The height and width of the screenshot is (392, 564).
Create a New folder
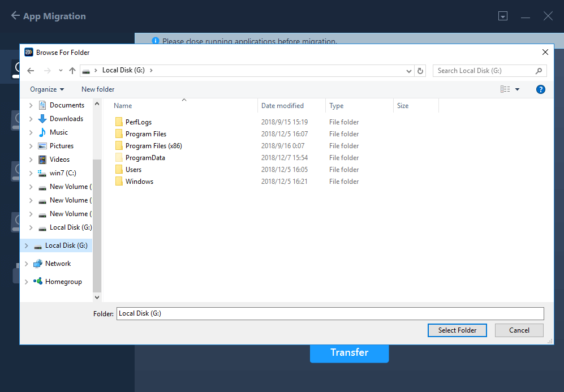coord(98,89)
